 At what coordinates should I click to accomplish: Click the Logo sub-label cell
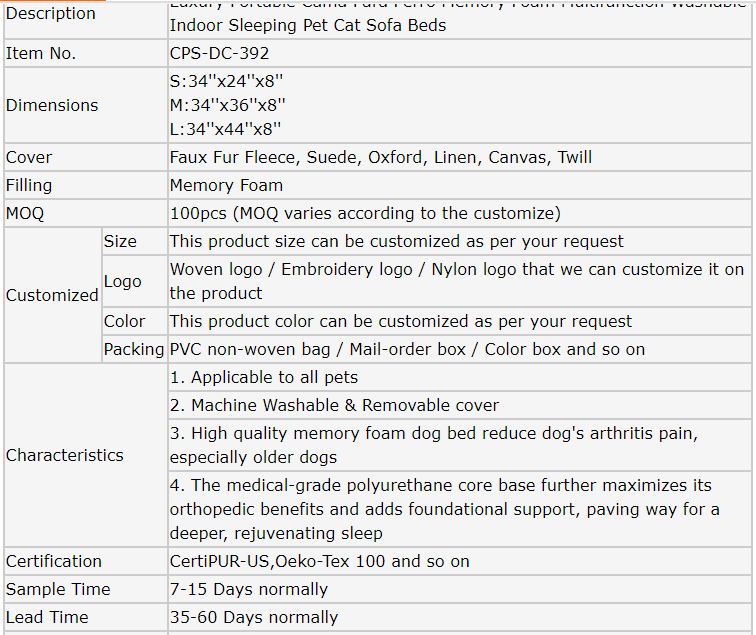[x=122, y=281]
